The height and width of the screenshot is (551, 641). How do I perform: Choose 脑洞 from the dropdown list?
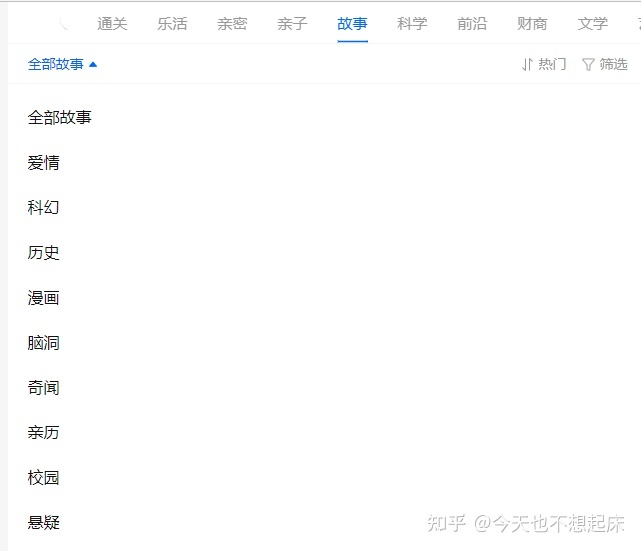pyautogui.click(x=43, y=343)
